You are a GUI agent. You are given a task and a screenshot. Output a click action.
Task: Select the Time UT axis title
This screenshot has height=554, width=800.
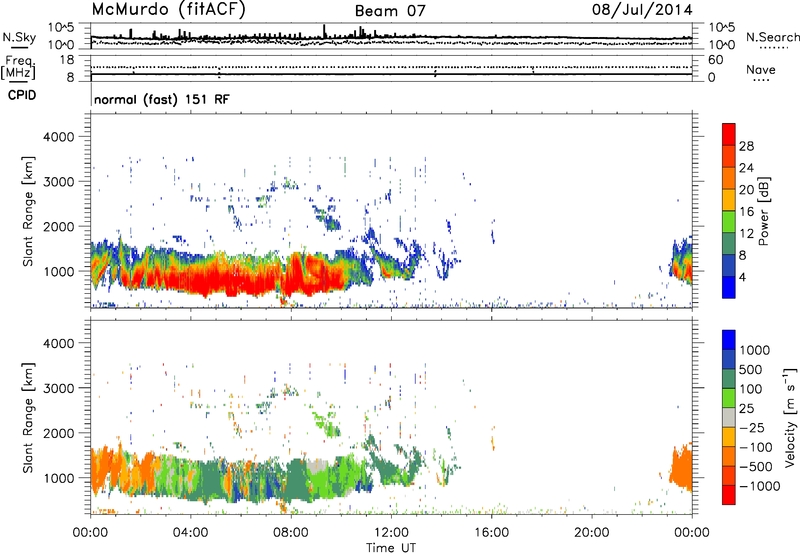tap(391, 548)
